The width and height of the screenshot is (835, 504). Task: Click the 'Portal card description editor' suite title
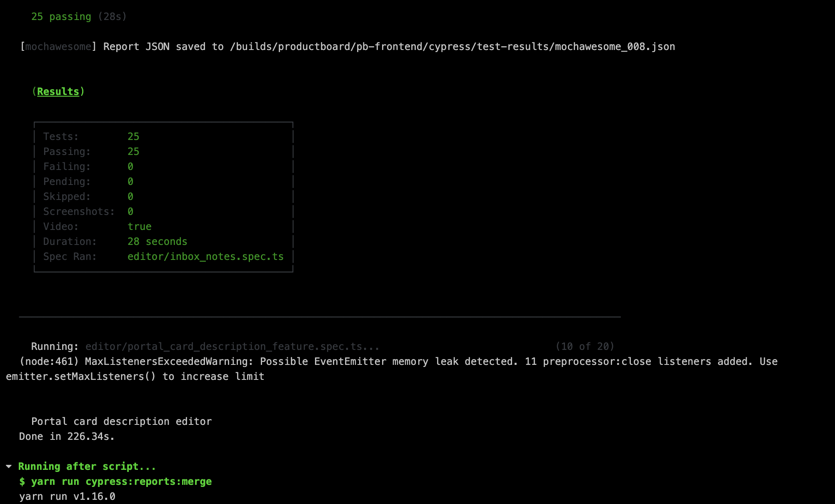pos(122,421)
